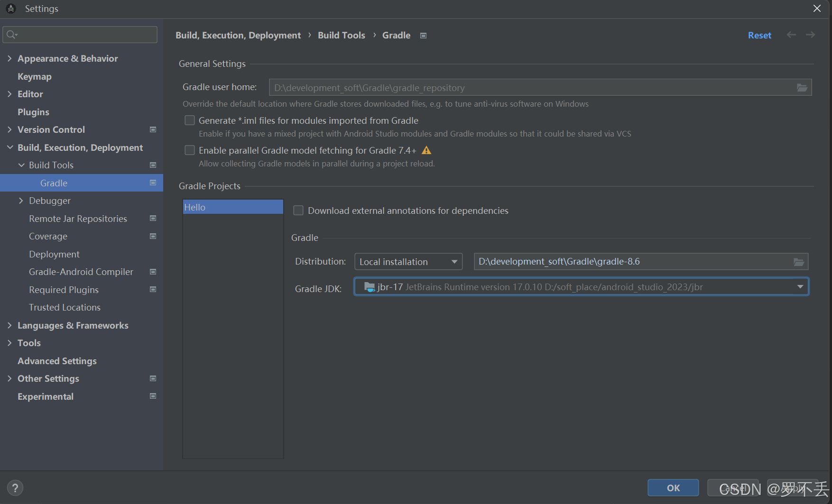
Task: Click Build Tools in the breadcrumb
Action: [341, 35]
